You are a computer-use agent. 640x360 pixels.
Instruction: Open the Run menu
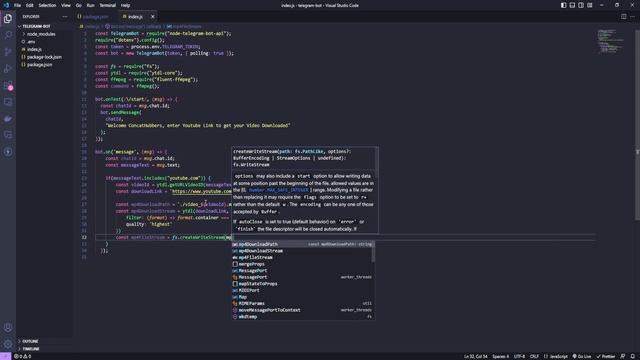91,5
